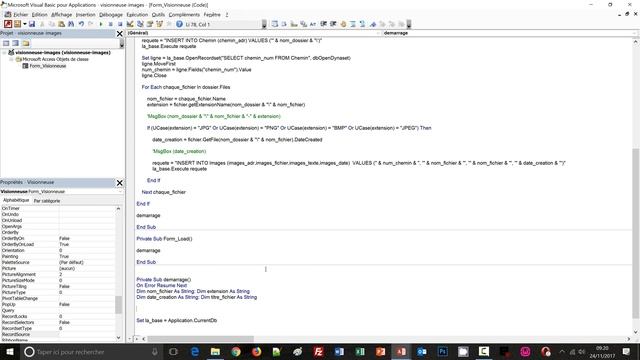Click the Redo toolbar arrow
640x360 pixels.
(x=91, y=24)
